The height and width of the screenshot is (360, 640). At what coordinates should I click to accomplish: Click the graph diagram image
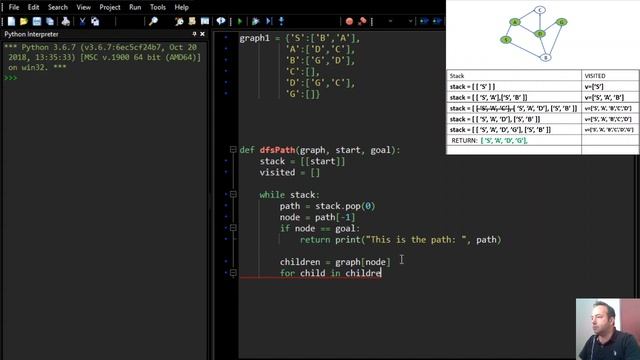point(535,33)
